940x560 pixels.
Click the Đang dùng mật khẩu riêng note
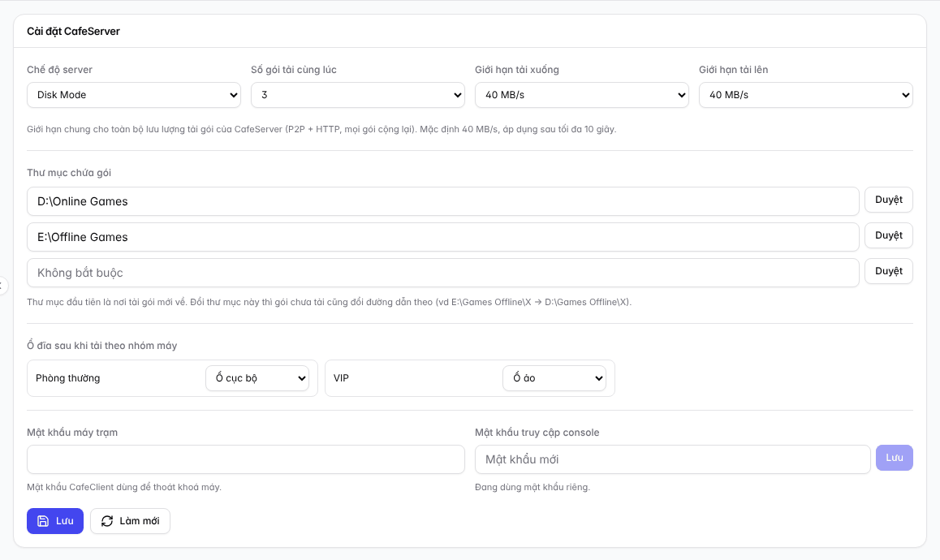click(533, 487)
